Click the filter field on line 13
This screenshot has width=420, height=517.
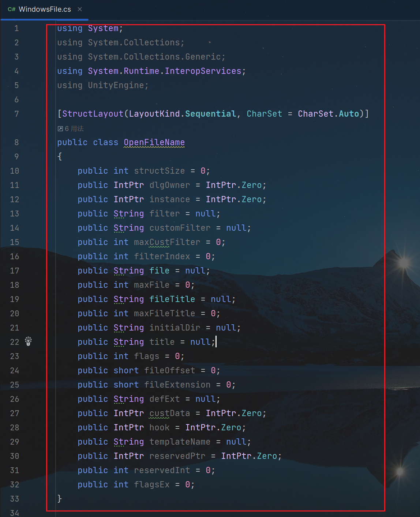click(x=165, y=214)
